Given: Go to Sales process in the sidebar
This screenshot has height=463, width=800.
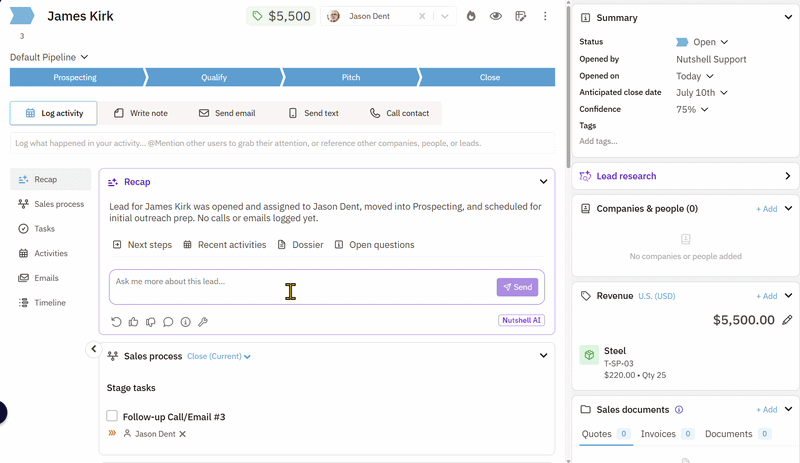Looking at the screenshot, I should (51, 204).
